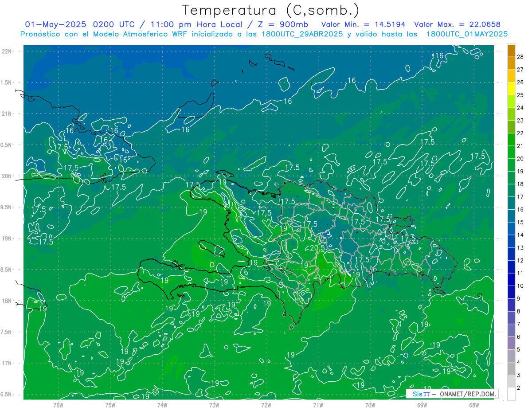This screenshot has height=411, width=532.
Task: Click the legend label '18'
Action: click(x=520, y=184)
